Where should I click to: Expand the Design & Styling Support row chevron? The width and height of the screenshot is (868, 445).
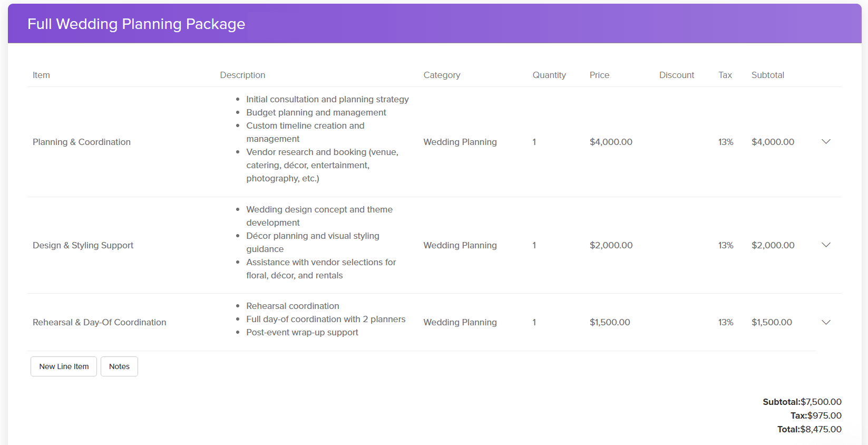tap(826, 245)
